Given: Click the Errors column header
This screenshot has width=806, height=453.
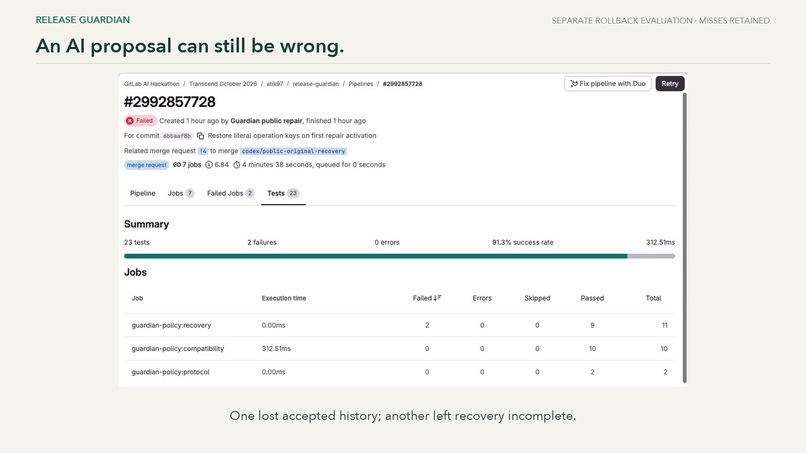Looking at the screenshot, I should coord(482,298).
